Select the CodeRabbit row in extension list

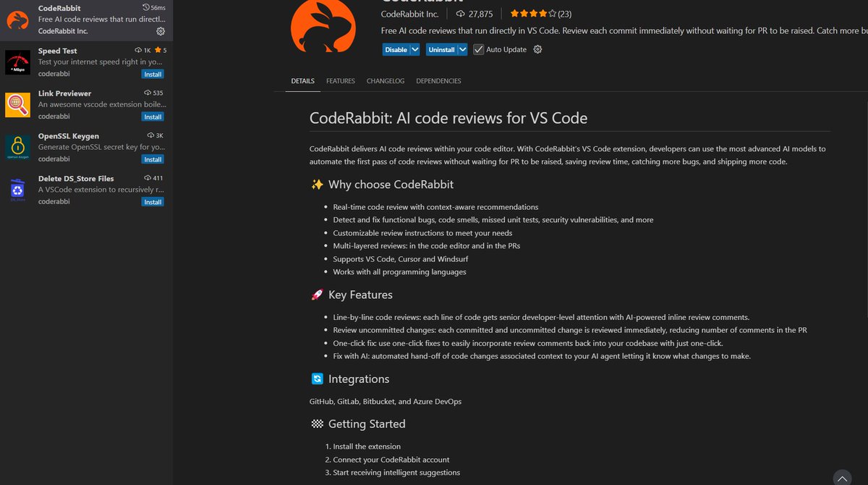point(86,20)
